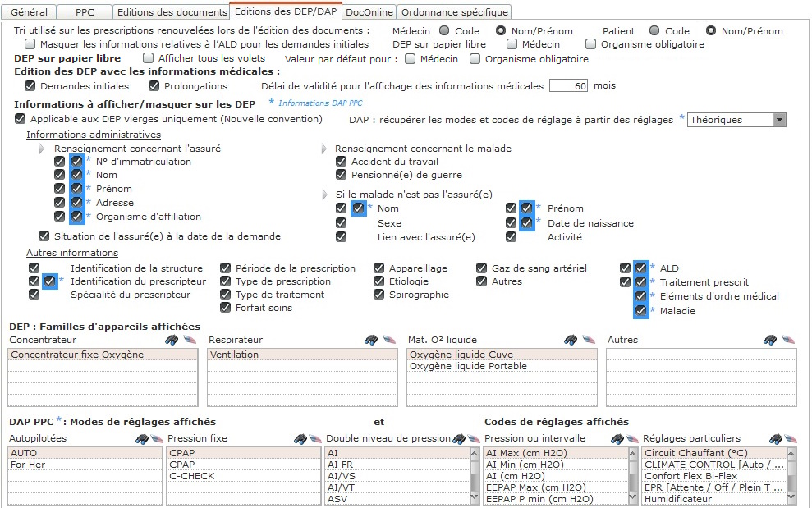Click down arrow of Double niveau list scrollbar

[475, 498]
